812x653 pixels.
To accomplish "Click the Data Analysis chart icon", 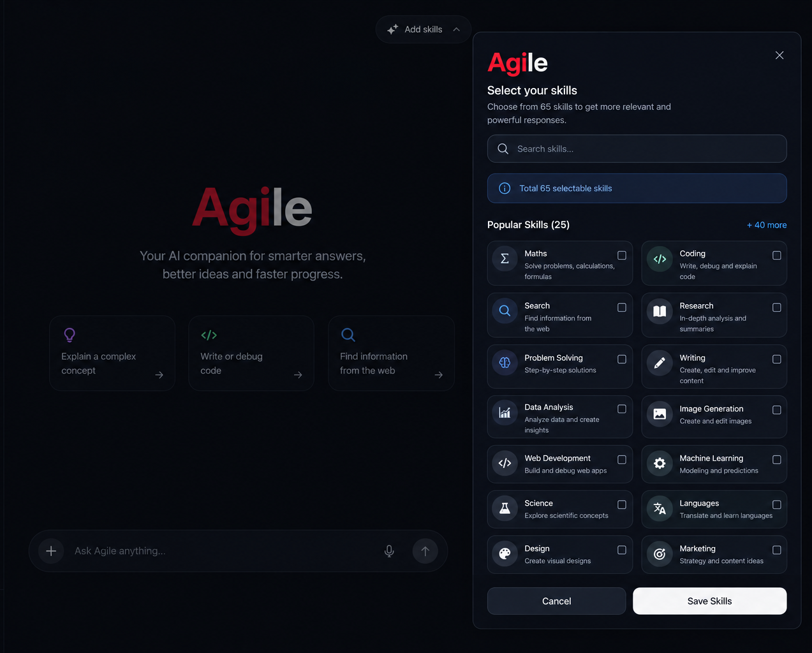I will coord(505,413).
